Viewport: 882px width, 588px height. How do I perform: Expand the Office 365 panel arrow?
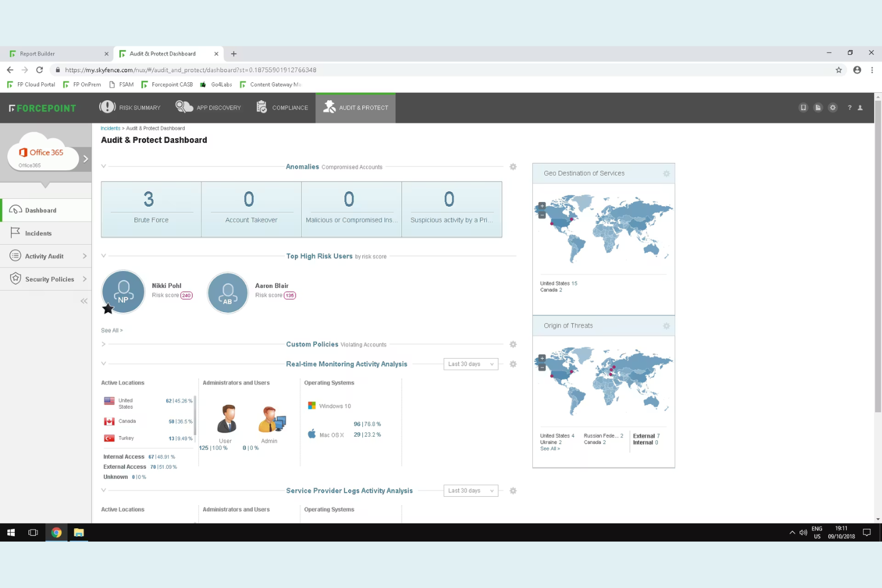tap(85, 159)
